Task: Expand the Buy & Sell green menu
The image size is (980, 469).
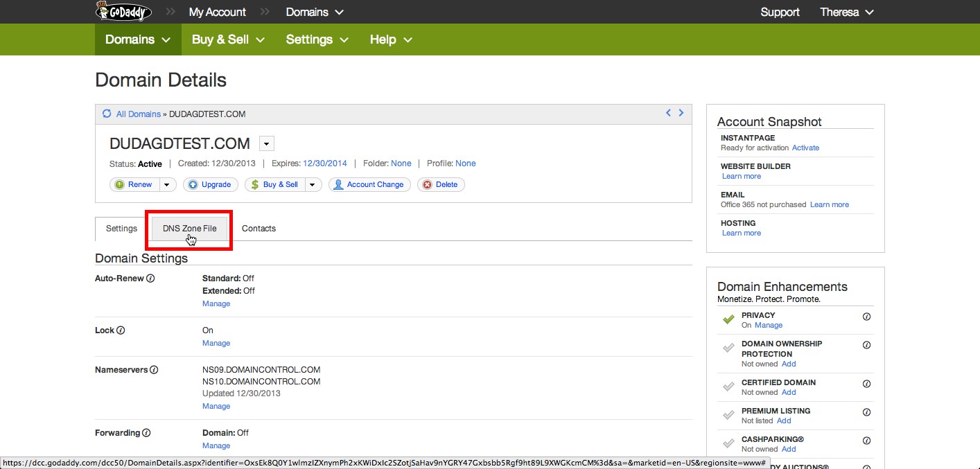Action: [x=228, y=39]
